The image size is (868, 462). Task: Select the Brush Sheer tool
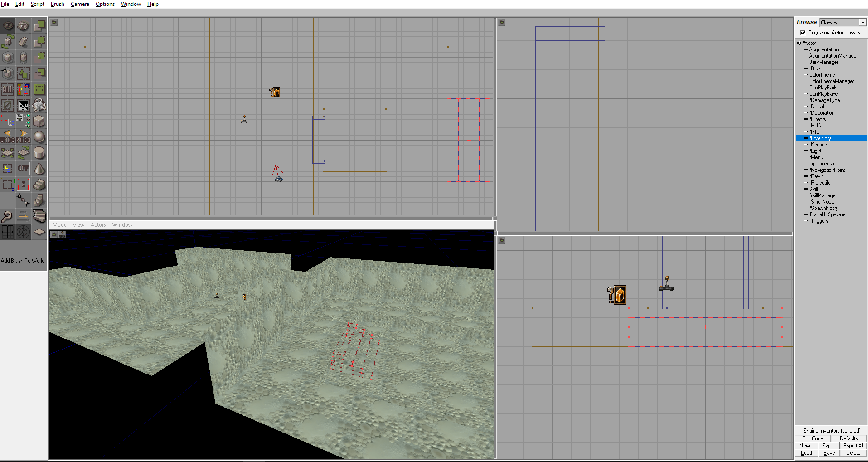click(x=24, y=42)
